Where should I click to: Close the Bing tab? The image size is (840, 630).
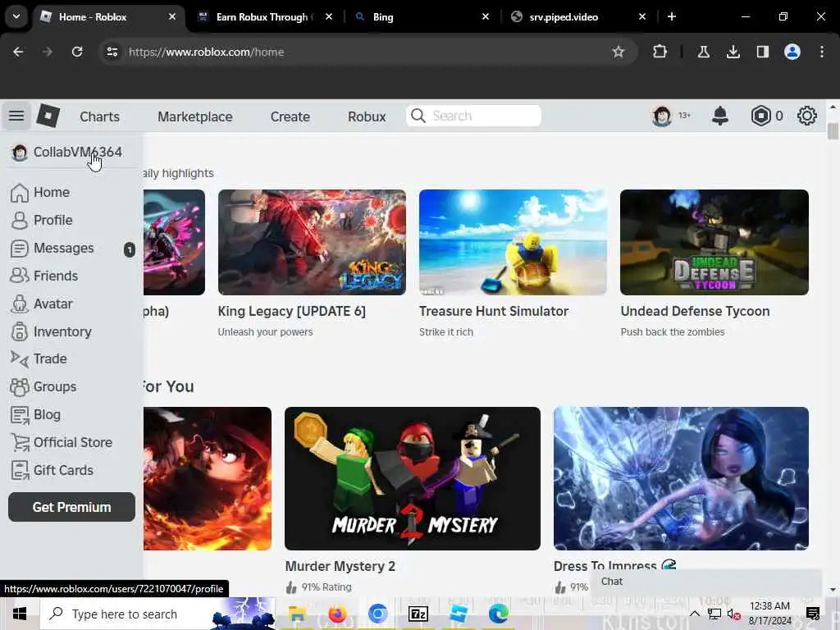coord(486,16)
